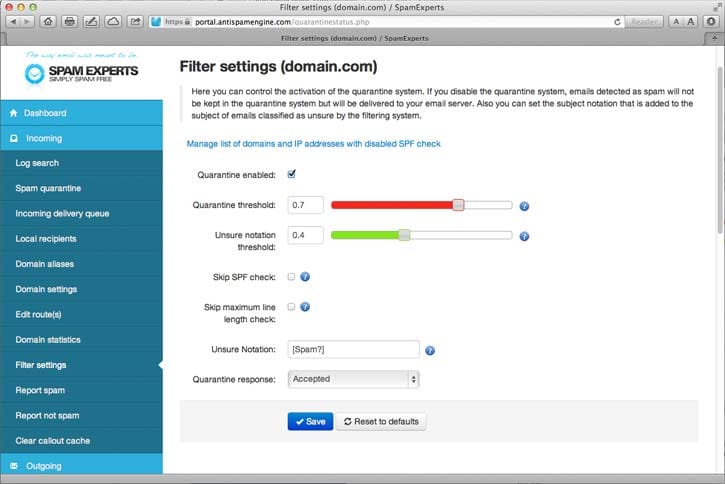Open the iCloud tabs cloud icon
The image size is (725, 484).
(x=113, y=21)
